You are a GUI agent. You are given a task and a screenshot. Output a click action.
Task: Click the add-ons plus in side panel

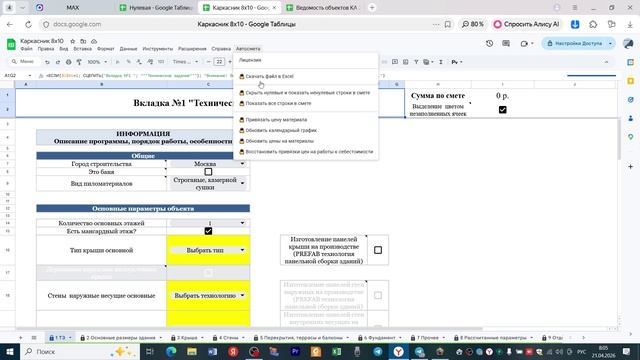tap(631, 167)
